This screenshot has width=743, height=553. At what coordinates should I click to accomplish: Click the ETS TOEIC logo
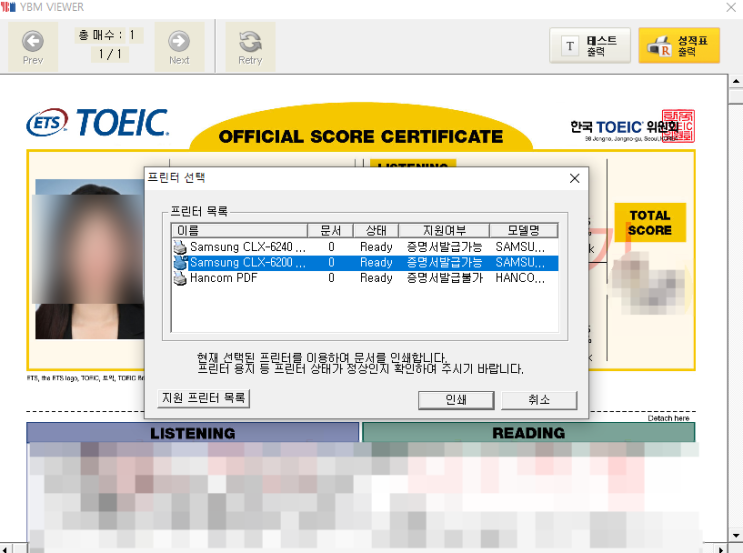coord(98,122)
